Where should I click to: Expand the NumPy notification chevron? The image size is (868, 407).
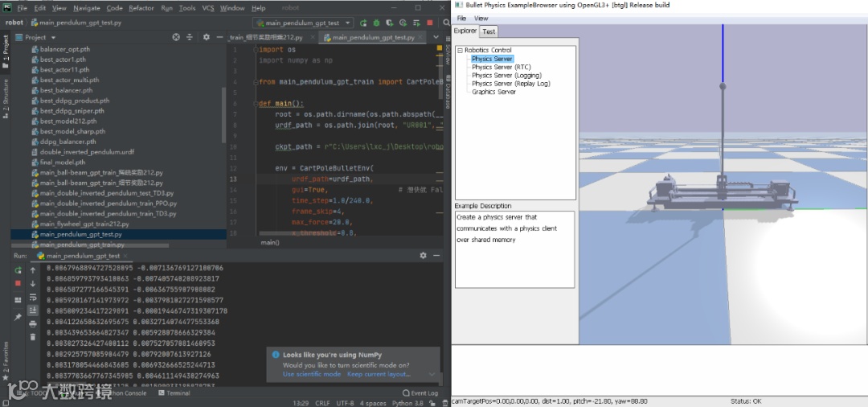coord(432,374)
